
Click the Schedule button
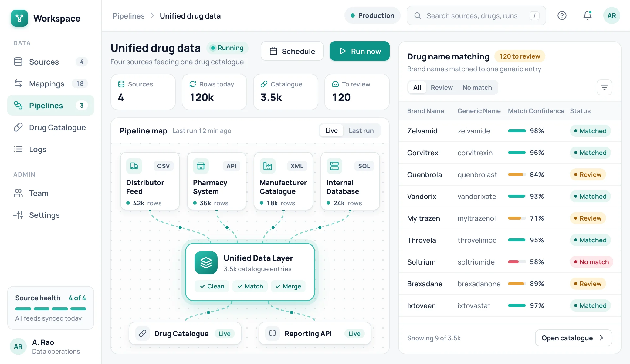292,51
